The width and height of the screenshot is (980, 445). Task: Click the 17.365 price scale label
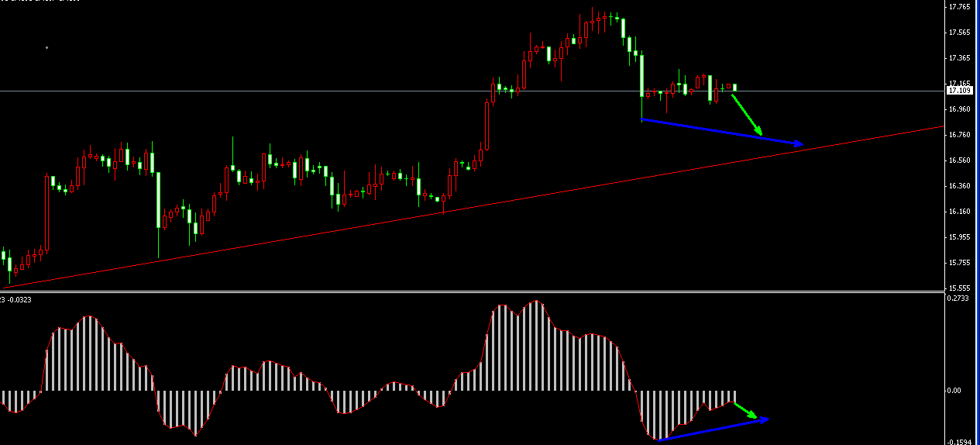958,58
